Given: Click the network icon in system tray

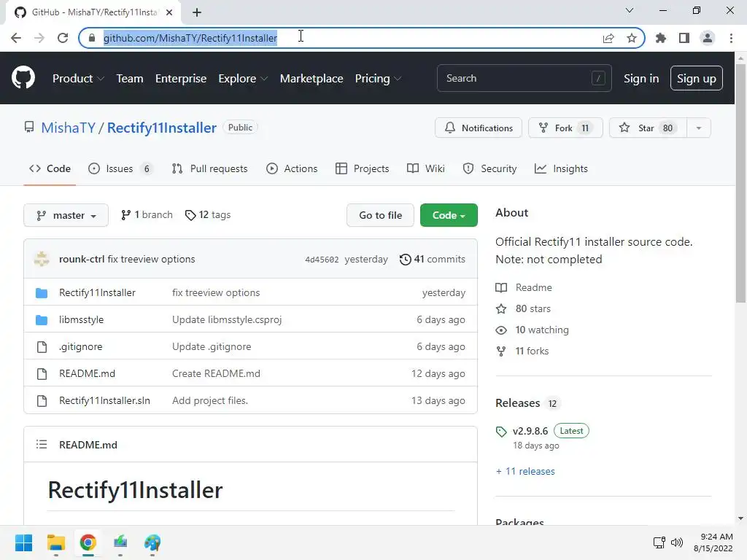Looking at the screenshot, I should tap(659, 542).
